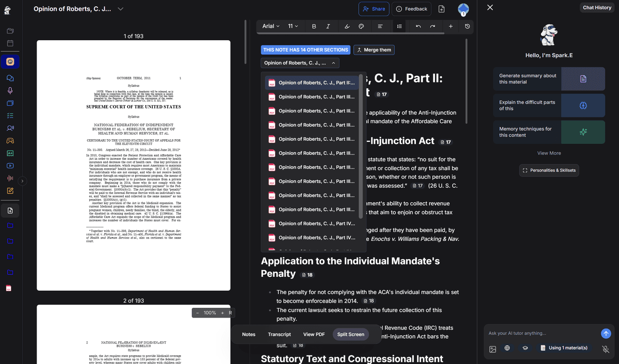Zoom in using the plus on the PDF zoom control
The width and height of the screenshot is (619, 364).
(x=222, y=312)
